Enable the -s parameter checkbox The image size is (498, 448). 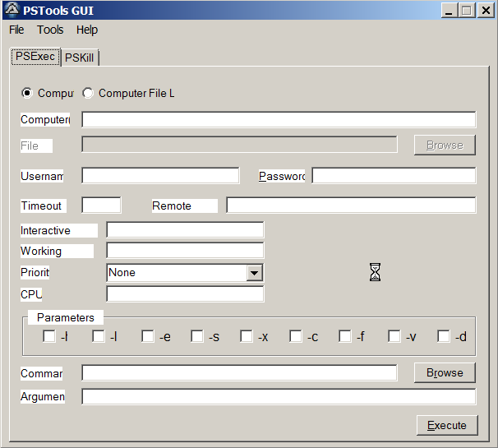(x=197, y=336)
